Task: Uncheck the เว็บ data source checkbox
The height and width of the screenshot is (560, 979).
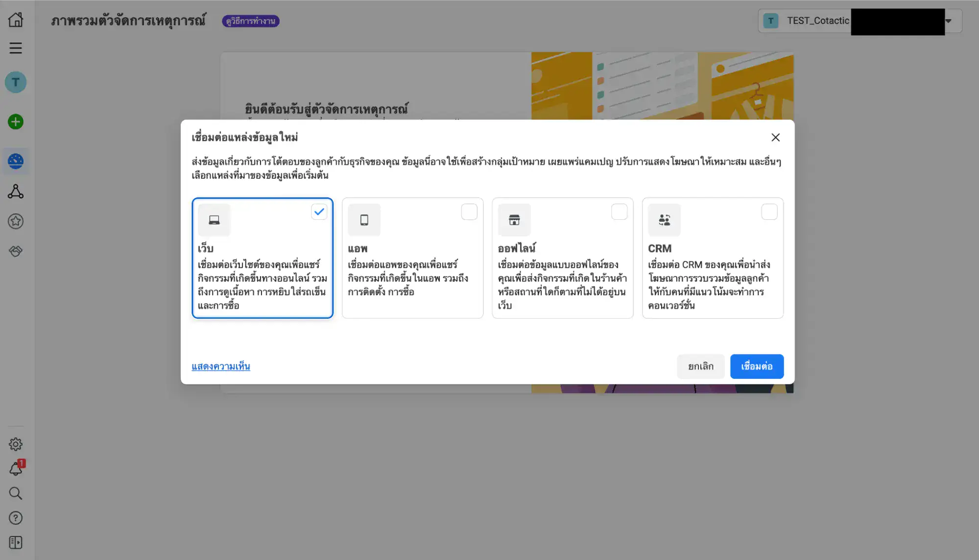Action: (x=319, y=212)
